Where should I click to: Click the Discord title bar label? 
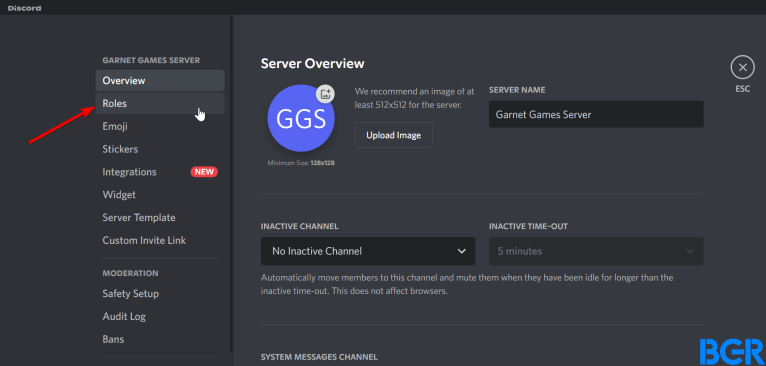24,8
